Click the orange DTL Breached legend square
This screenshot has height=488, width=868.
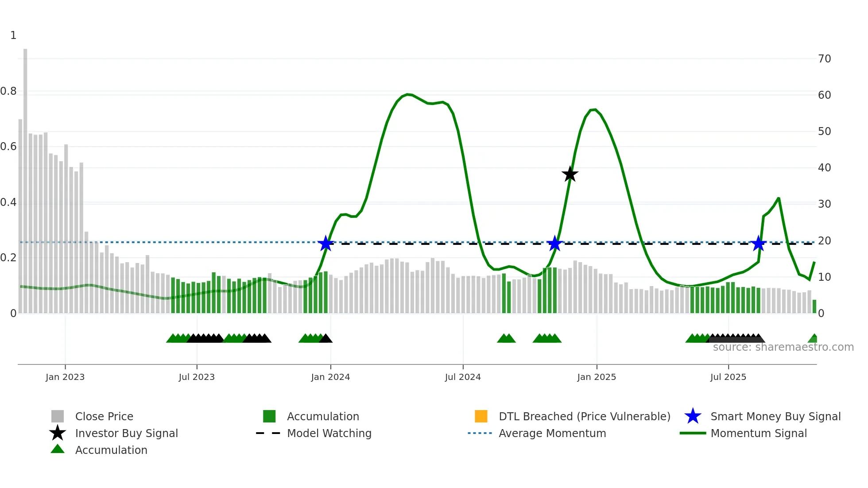tap(481, 416)
